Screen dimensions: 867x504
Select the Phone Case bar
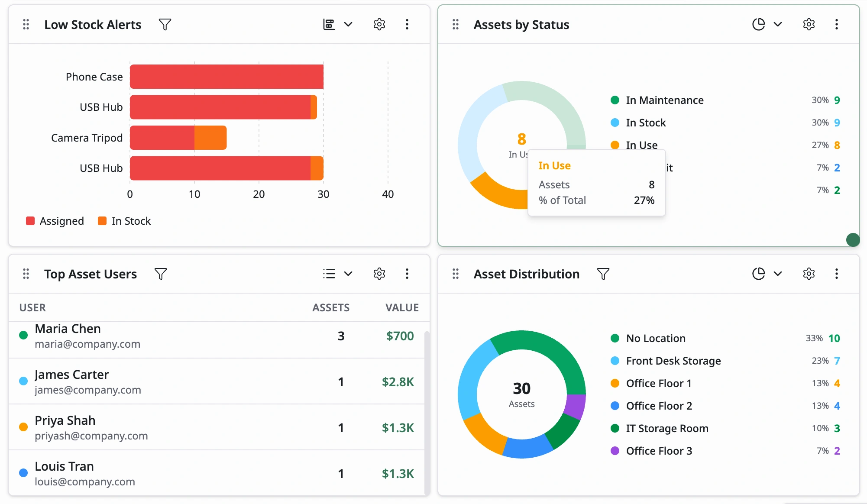pyautogui.click(x=226, y=77)
